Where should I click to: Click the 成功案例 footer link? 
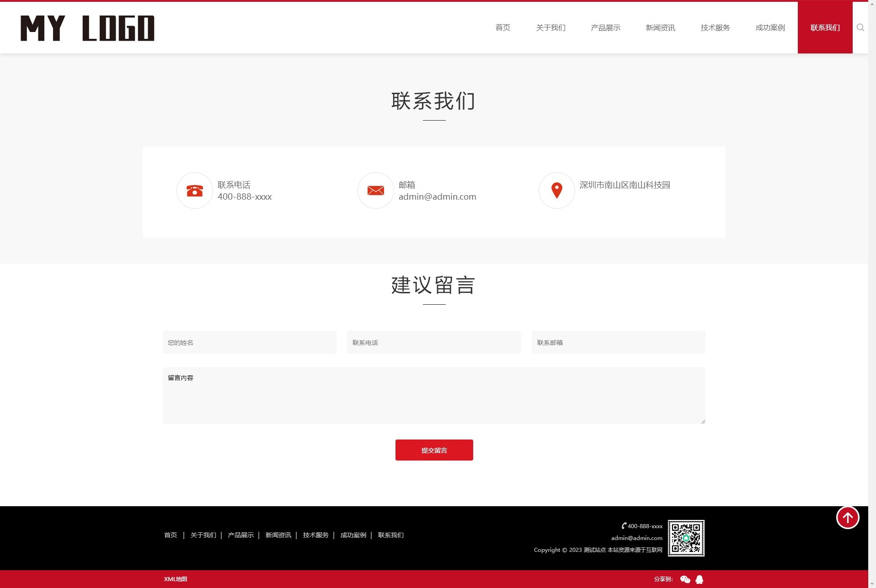click(353, 535)
